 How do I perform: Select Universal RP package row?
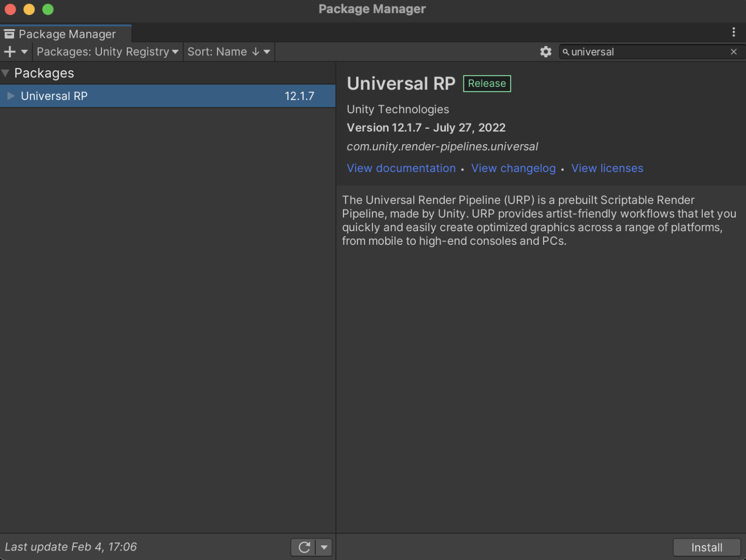[168, 96]
